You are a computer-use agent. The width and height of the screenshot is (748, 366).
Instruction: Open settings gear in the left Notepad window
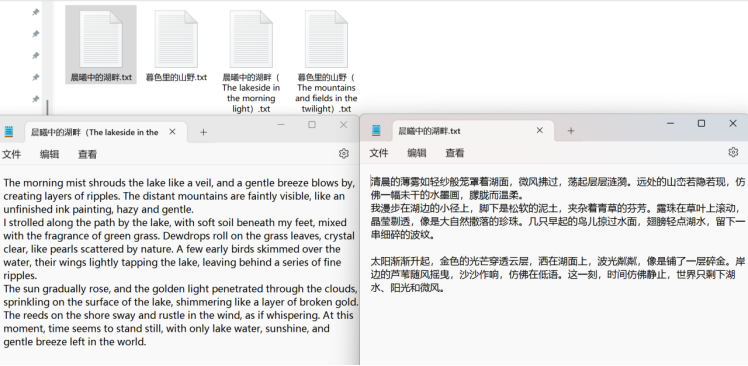(343, 153)
